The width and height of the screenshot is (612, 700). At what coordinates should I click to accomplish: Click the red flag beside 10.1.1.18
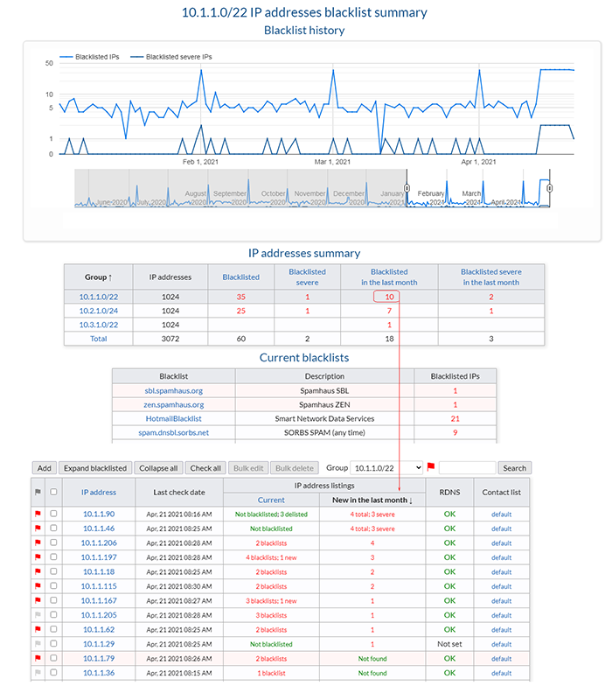[x=38, y=571]
